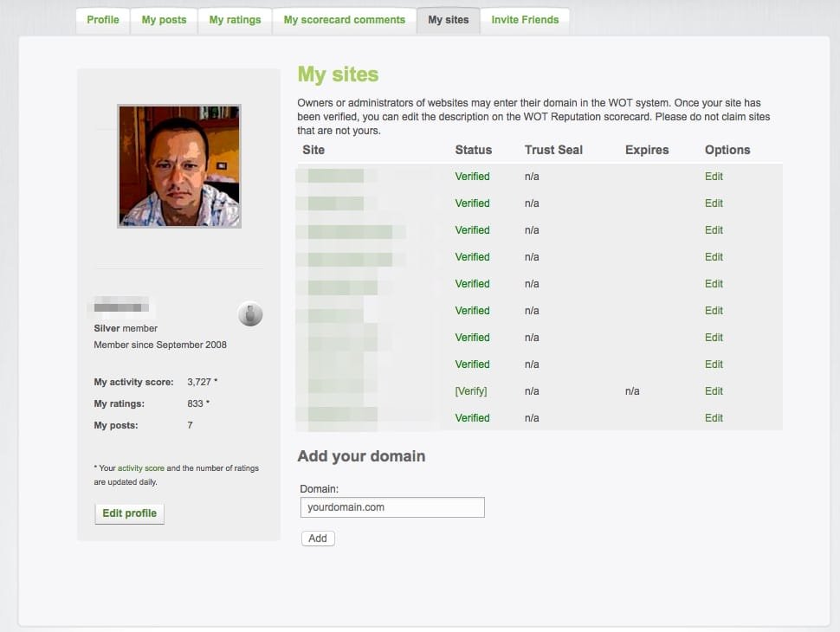Click Edit for the last site row
The width and height of the screenshot is (840, 632).
point(714,418)
